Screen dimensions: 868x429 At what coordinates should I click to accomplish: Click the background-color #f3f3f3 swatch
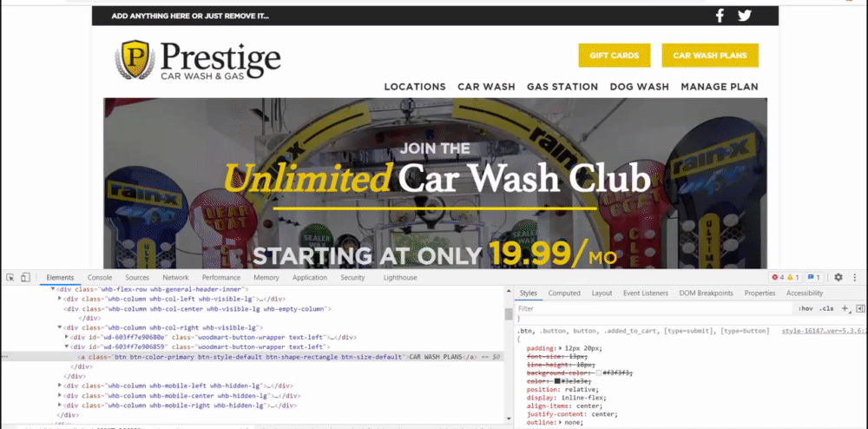[x=599, y=373]
